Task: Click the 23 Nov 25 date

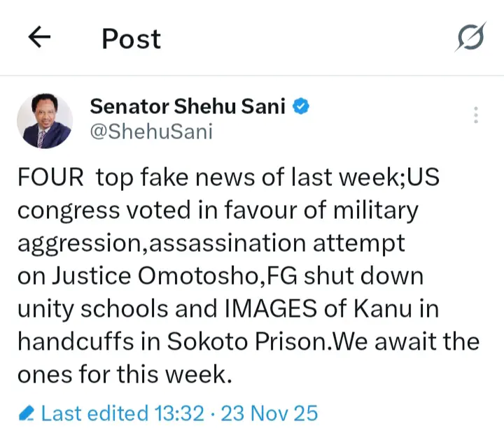Action: 269,413
